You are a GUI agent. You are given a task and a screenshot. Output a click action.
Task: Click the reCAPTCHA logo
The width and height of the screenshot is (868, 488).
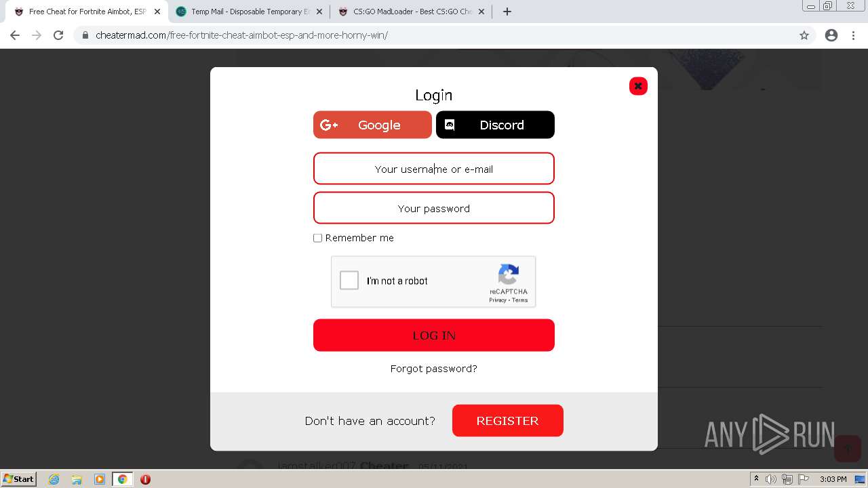pos(509,275)
